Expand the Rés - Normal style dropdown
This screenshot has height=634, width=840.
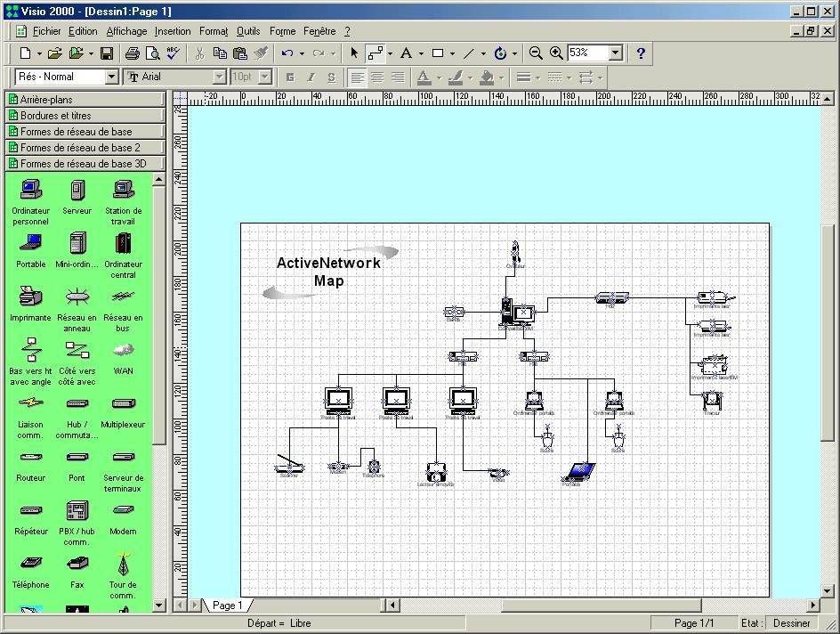pyautogui.click(x=111, y=77)
